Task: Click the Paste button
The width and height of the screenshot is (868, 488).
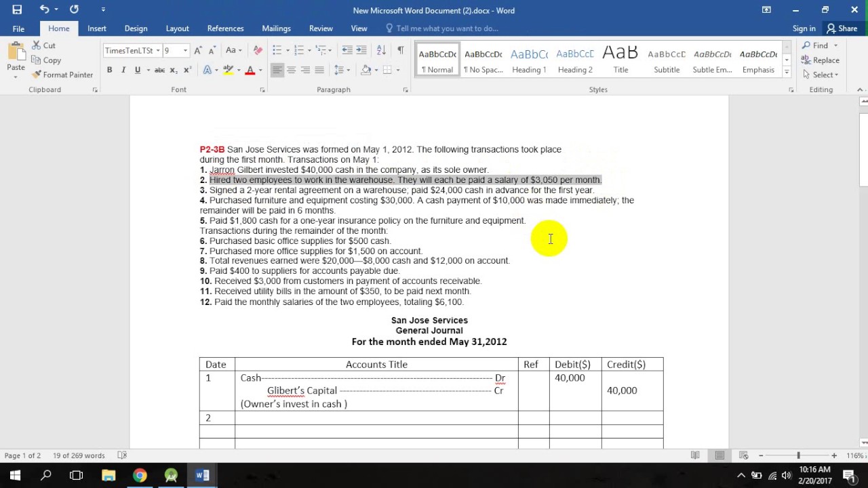Action: click(16, 60)
